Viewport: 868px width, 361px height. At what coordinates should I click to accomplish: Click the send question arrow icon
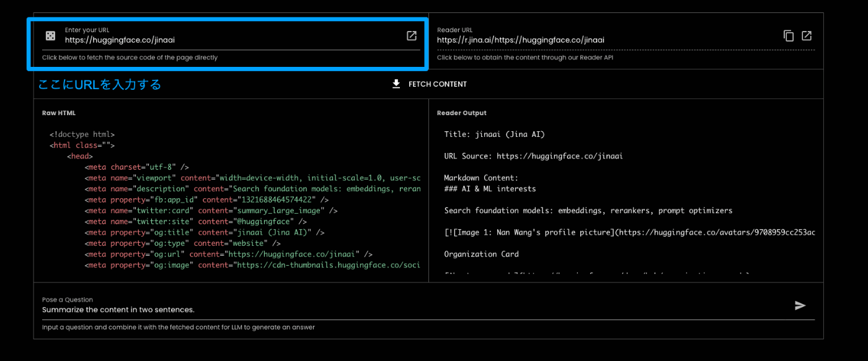(800, 305)
